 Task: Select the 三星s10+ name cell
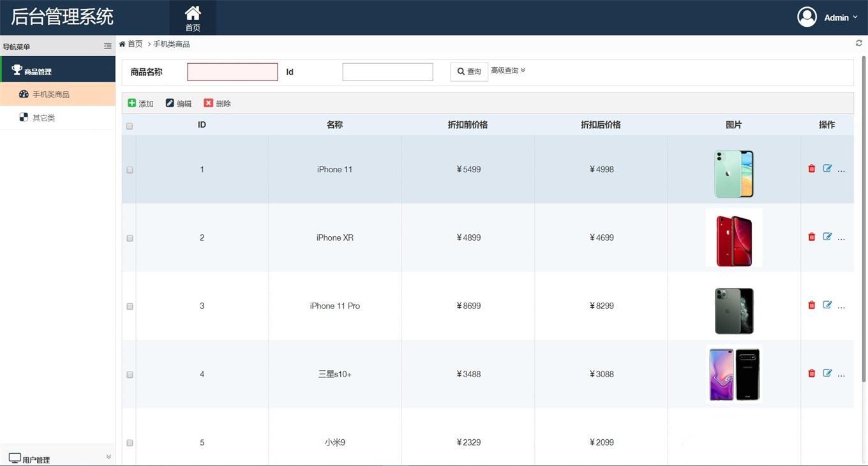334,374
